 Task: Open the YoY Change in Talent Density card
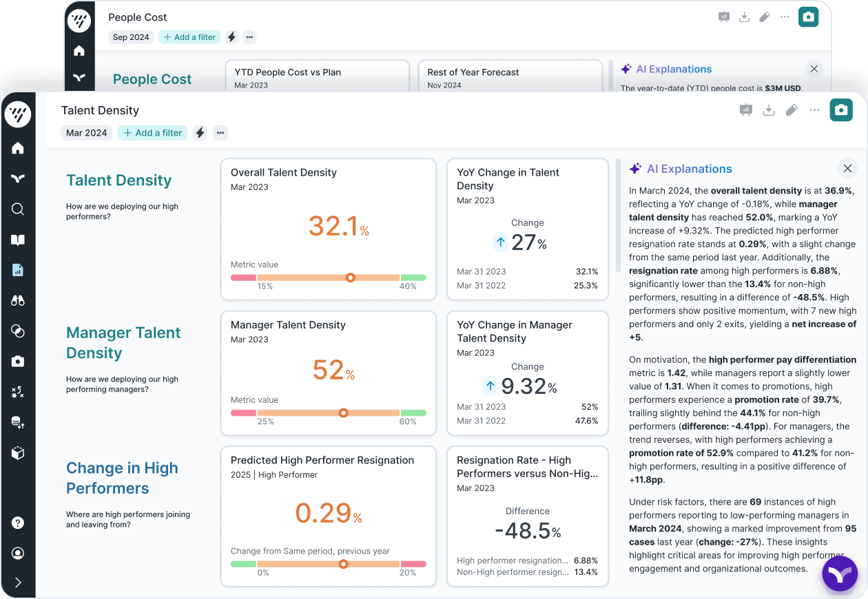528,229
